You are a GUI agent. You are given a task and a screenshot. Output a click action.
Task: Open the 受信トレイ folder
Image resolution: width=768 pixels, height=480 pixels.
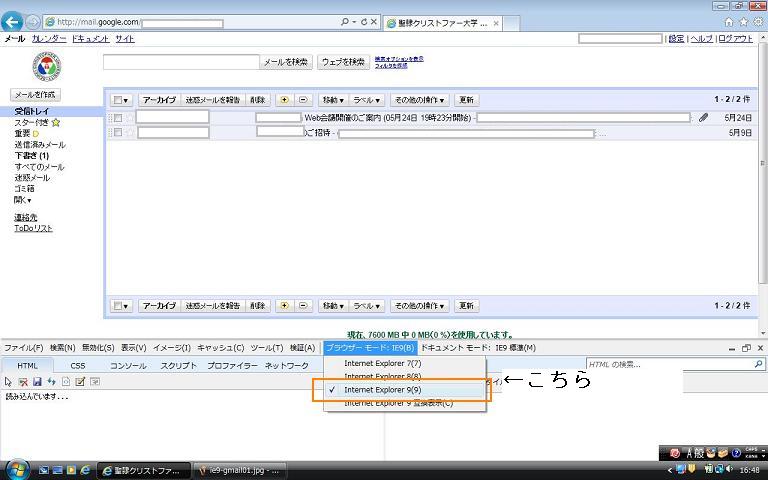31,111
